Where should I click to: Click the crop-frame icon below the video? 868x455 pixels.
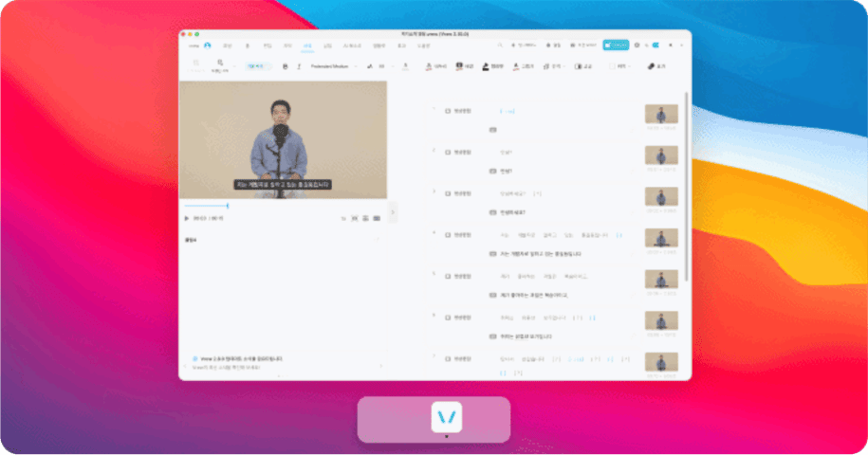point(355,219)
